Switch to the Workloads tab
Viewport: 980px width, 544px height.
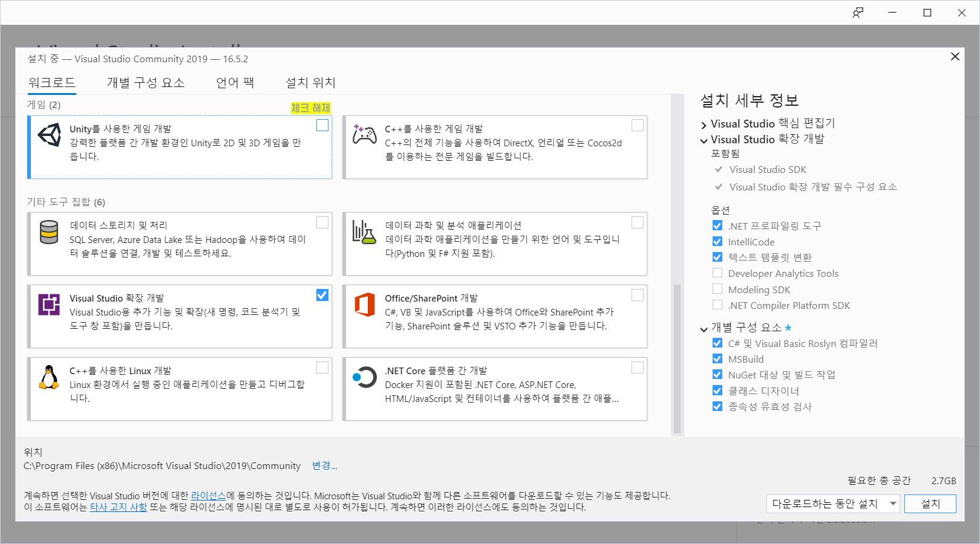52,83
